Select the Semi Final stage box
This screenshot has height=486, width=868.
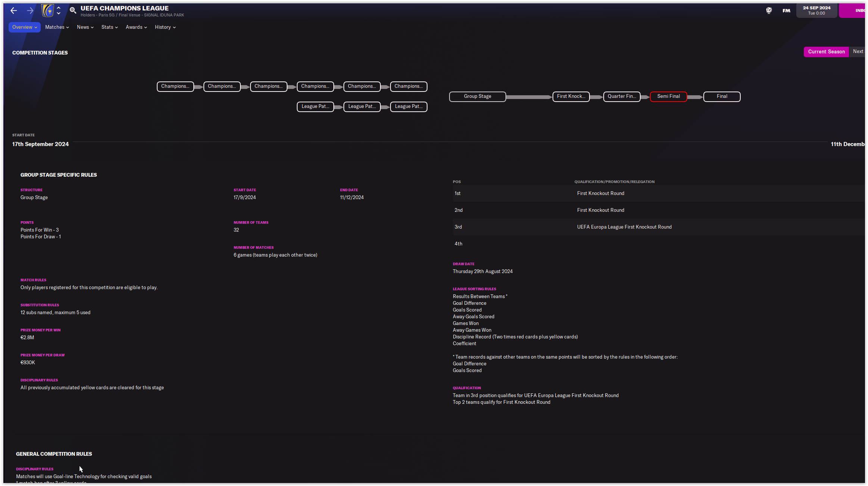668,96
